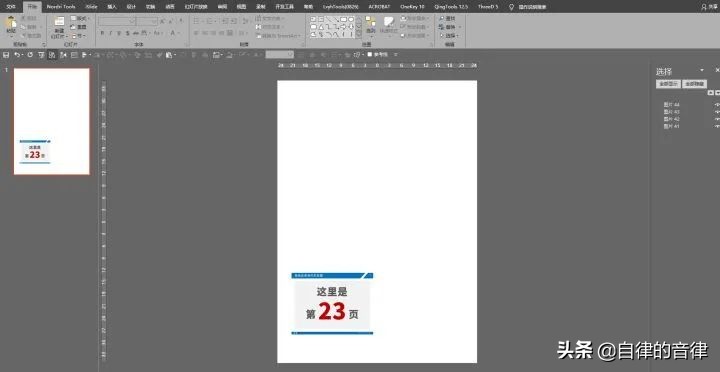
Task: Toggle Underline formatting
Action: (119, 33)
